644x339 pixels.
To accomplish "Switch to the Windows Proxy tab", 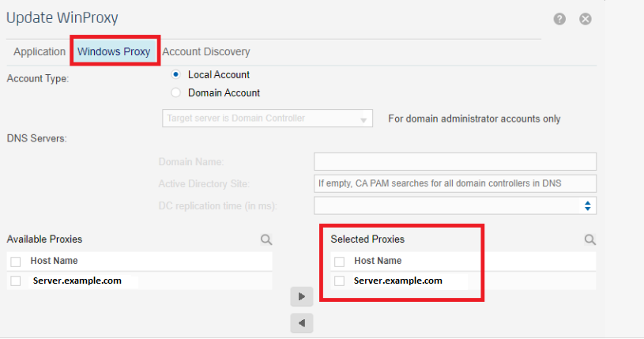I will [114, 51].
